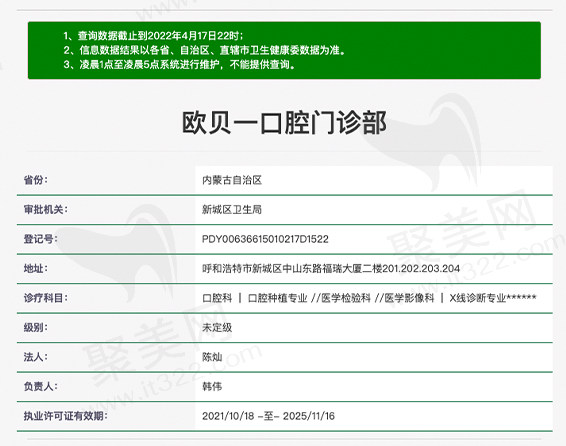This screenshot has width=566, height=446.
Task: Select the 负责人 label
Action: click(x=40, y=386)
